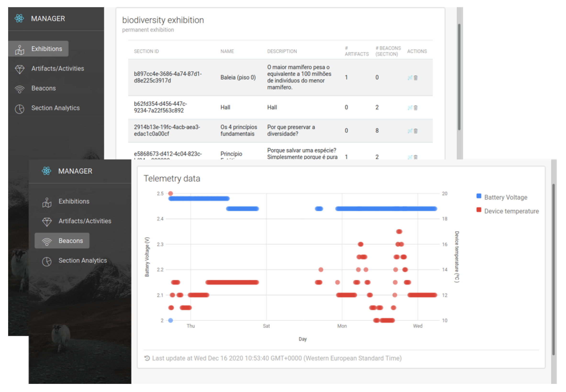Click the React logo in top MANAGER header
Screen dimensions: 566x392
19,18
